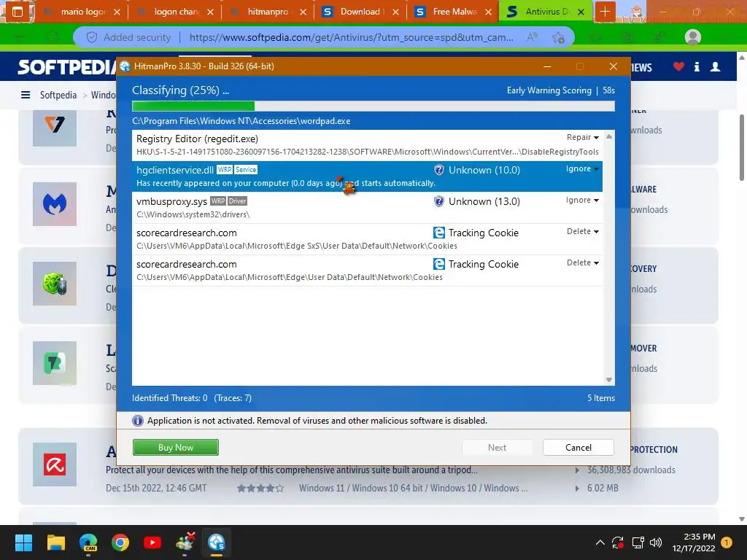Click the green shield USB app thumbnail
This screenshot has width=747, height=560.
coord(54,284)
